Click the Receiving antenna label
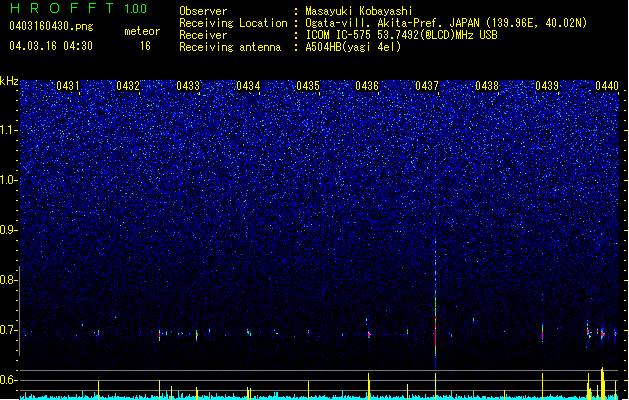629x400 pixels. point(230,47)
